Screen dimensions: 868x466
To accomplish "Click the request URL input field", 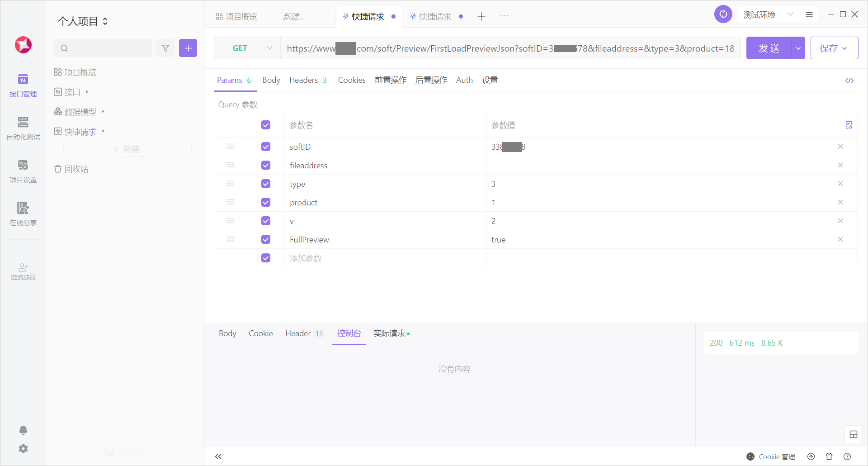I will (x=510, y=48).
